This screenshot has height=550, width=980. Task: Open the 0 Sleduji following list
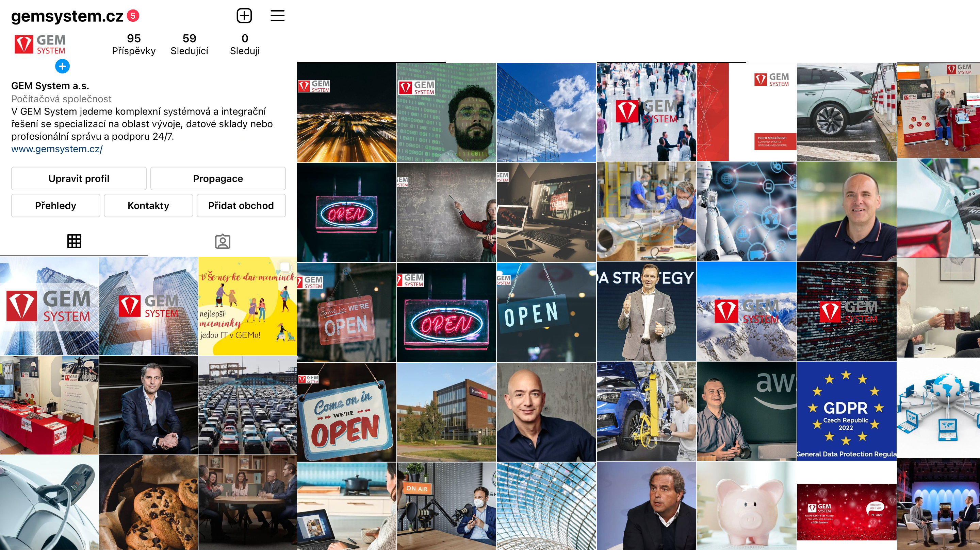click(x=245, y=44)
